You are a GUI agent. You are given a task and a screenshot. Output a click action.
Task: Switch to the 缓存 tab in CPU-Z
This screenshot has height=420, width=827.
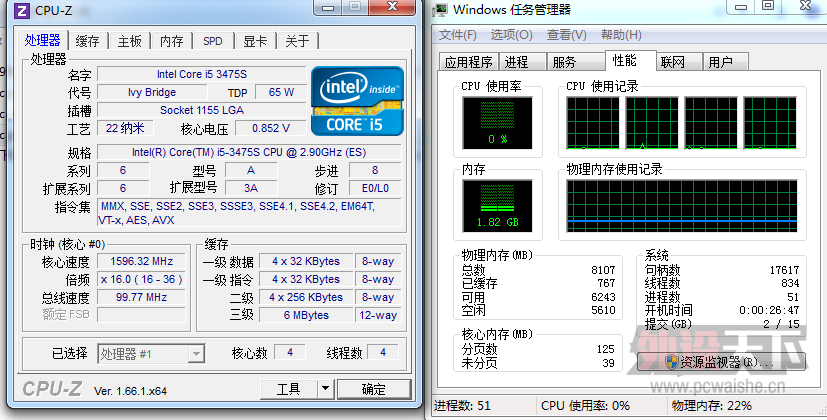click(x=88, y=41)
